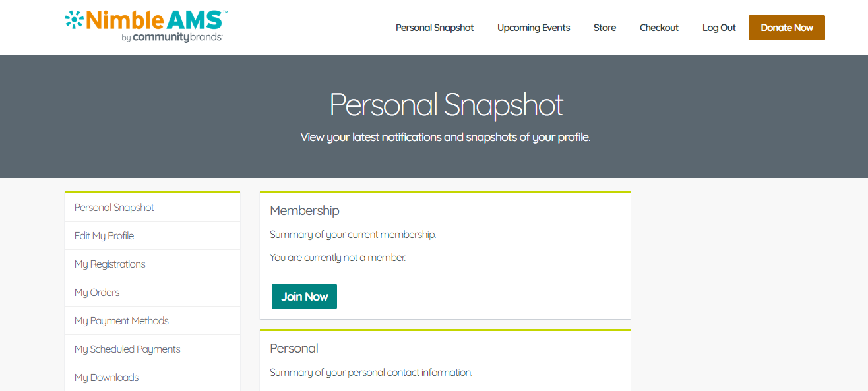Open My Payment Methods
Viewport: 868px width, 391px height.
(121, 321)
